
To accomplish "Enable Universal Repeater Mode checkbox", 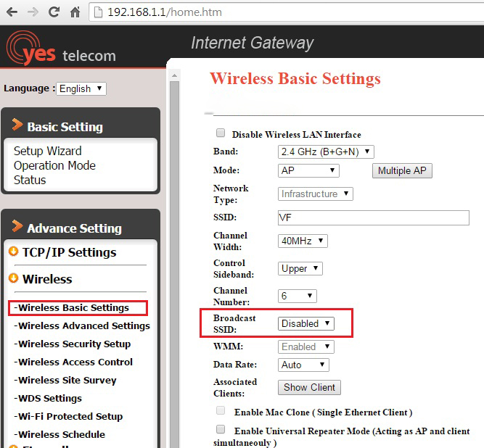I will click(221, 430).
